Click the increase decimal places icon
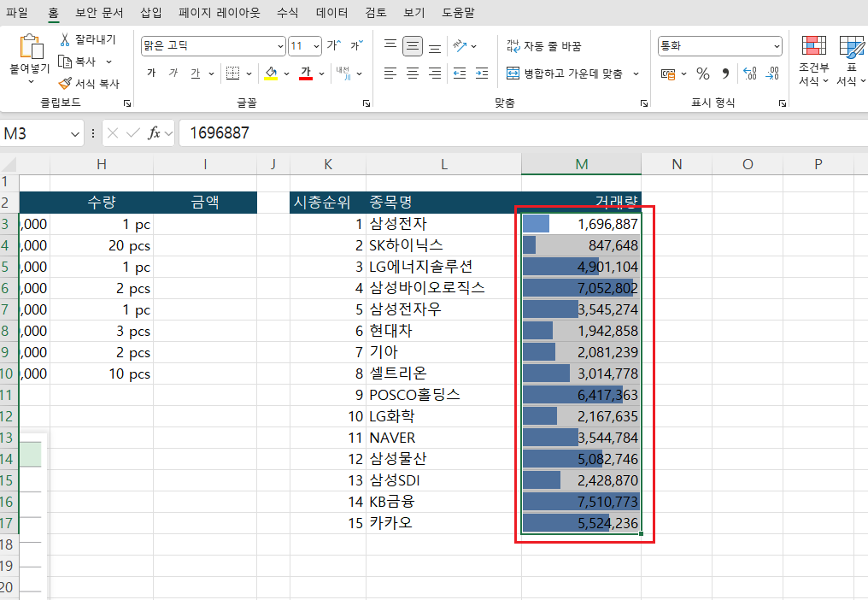The image size is (868, 600). click(750, 74)
